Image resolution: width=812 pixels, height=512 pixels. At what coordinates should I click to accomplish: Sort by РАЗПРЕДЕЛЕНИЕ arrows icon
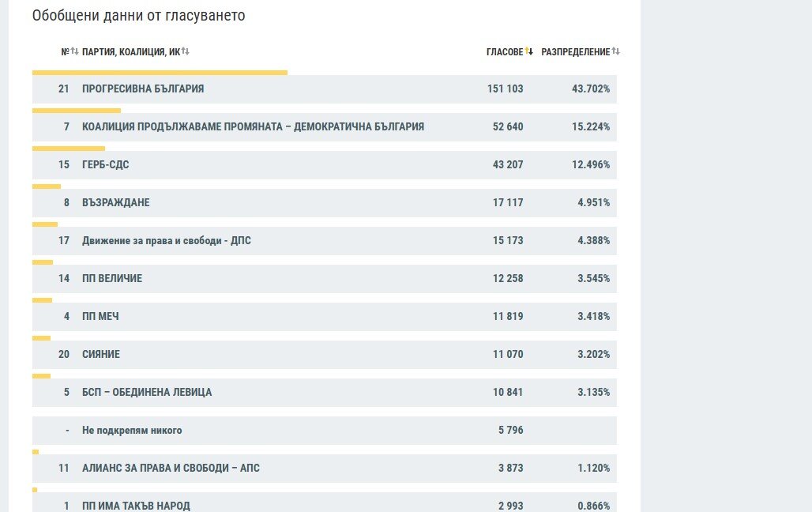(616, 51)
